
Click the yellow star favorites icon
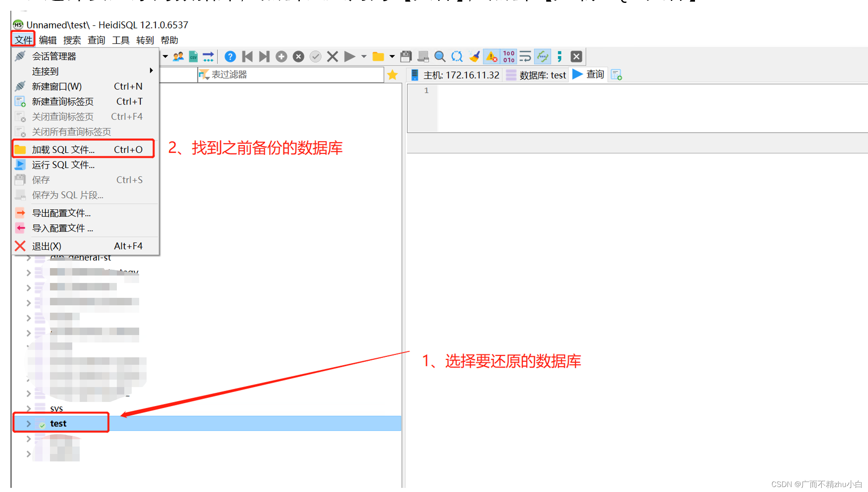pyautogui.click(x=392, y=75)
